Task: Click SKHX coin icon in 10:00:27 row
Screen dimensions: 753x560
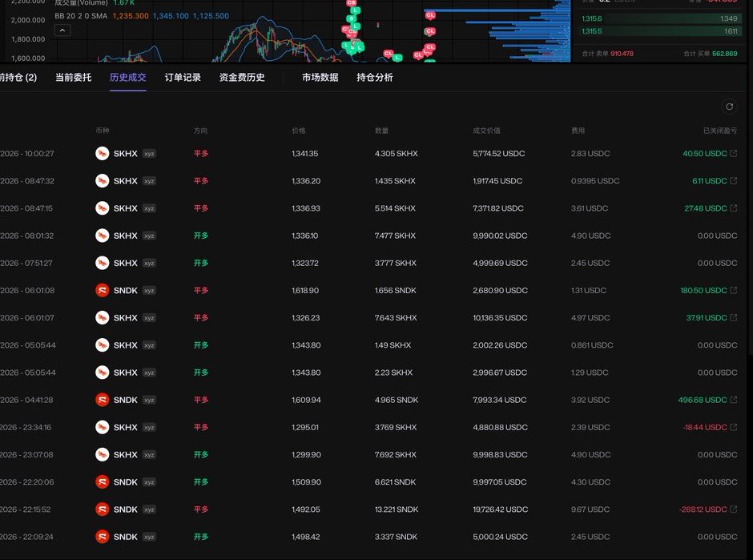Action: [x=102, y=153]
